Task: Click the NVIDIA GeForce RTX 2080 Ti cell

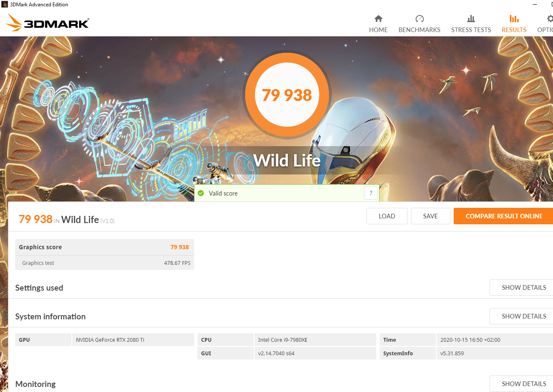Action: point(133,340)
